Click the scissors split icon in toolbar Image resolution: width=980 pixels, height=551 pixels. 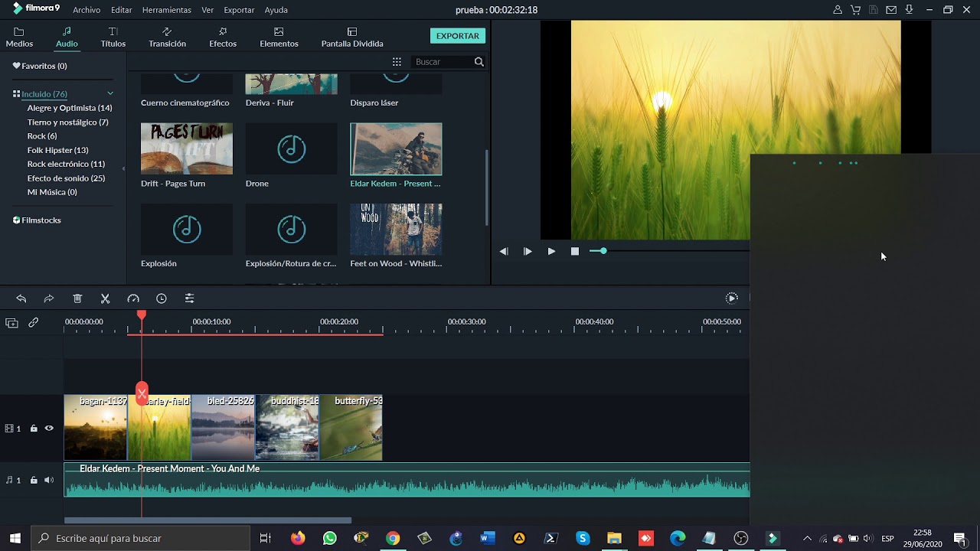pyautogui.click(x=106, y=298)
